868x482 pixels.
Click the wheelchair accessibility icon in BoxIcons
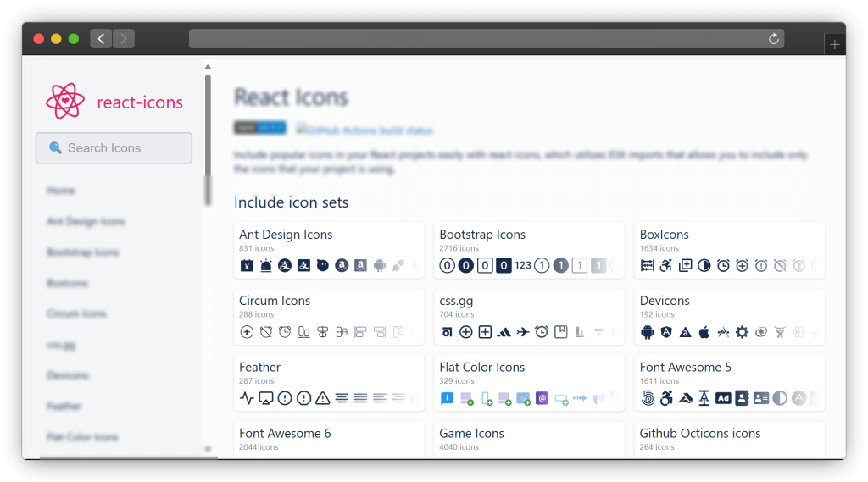(666, 266)
